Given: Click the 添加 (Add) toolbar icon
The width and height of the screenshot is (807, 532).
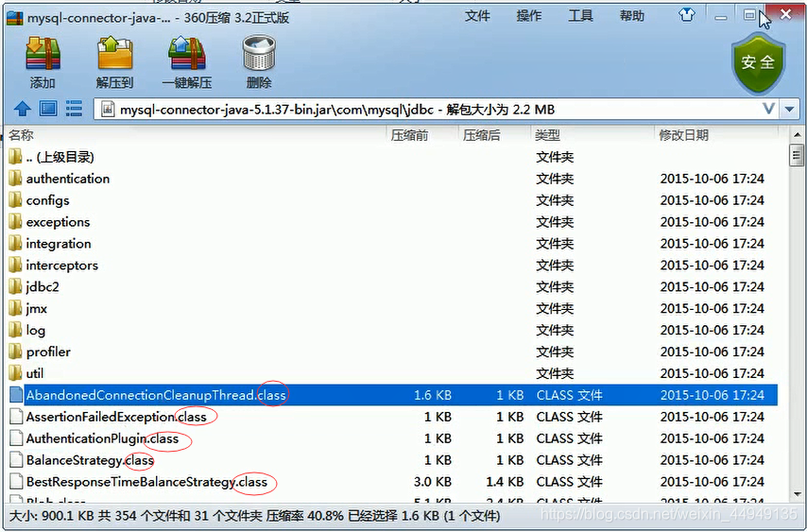Looking at the screenshot, I should (43, 54).
